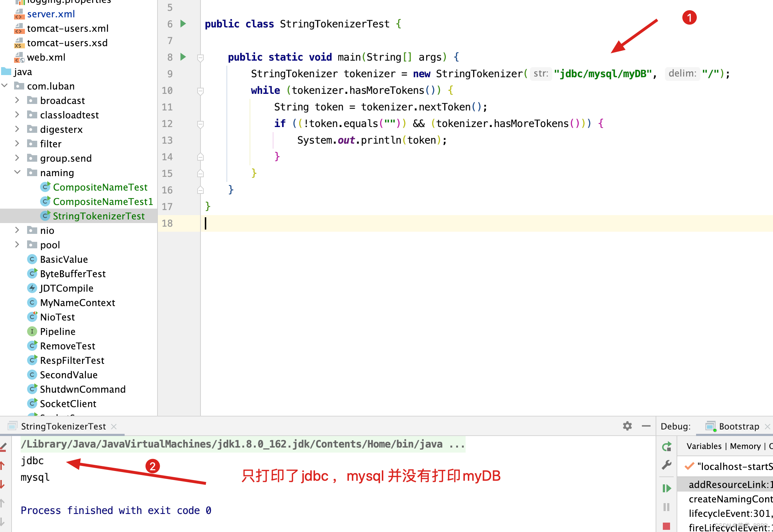Image resolution: width=773 pixels, height=532 pixels.
Task: Click the println statement on line 13
Action: tap(372, 140)
